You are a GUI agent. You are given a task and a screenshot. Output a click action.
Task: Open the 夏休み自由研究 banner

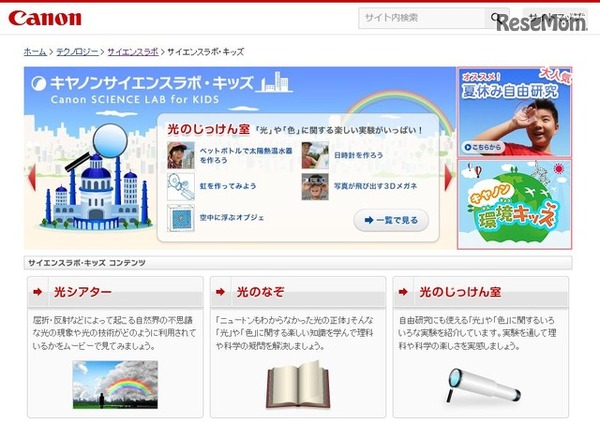point(514,112)
